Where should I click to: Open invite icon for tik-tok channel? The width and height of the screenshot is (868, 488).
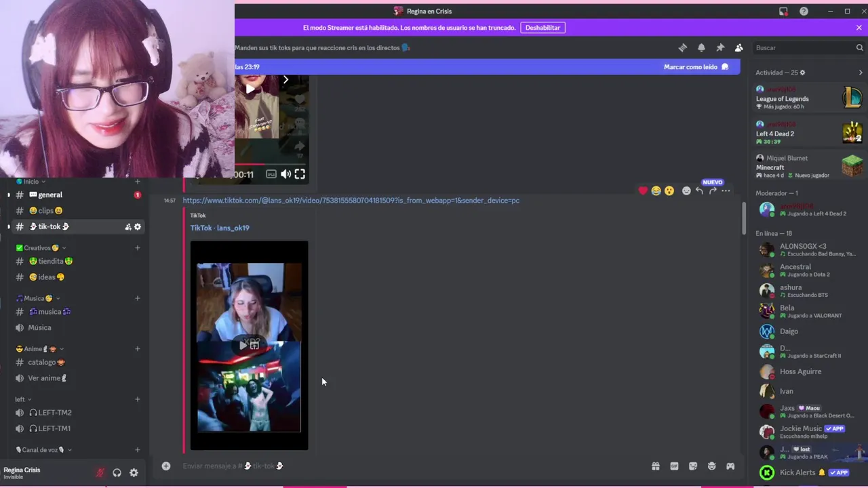click(127, 227)
